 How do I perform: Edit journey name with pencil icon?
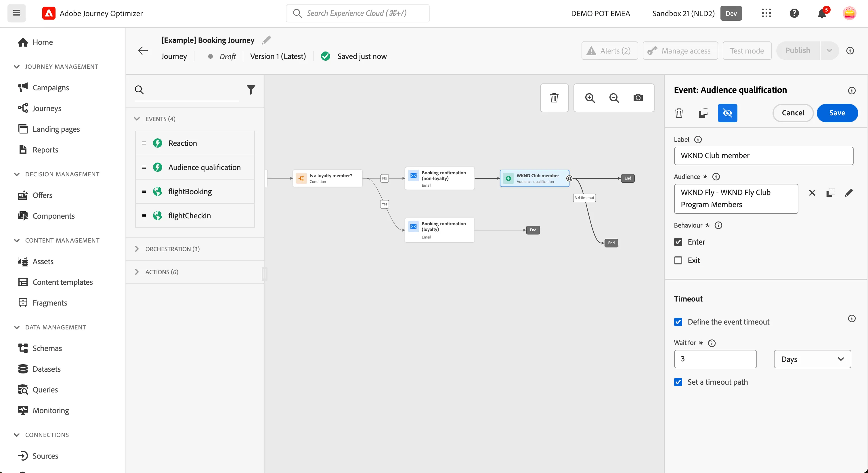(267, 40)
